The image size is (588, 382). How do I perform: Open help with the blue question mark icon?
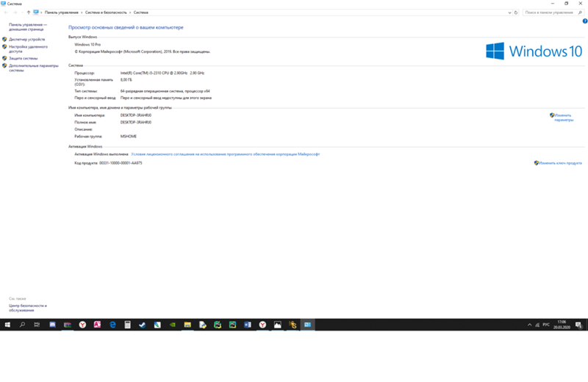coord(585,21)
